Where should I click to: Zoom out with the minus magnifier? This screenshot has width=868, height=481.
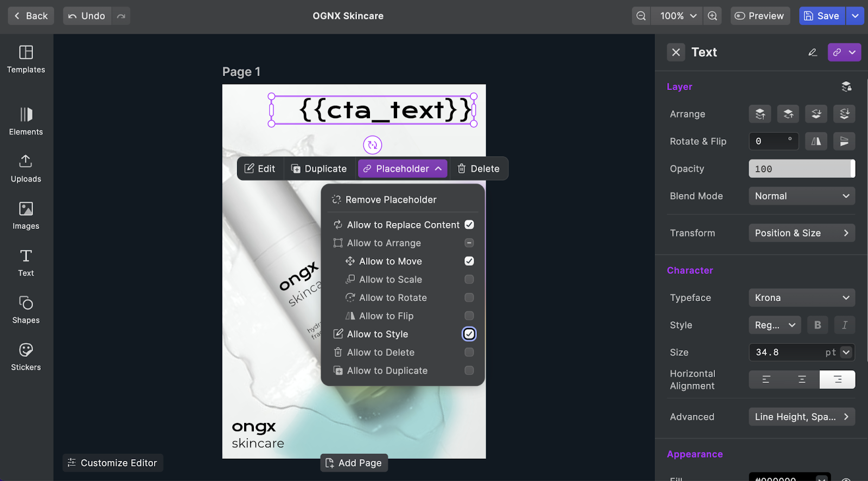pyautogui.click(x=641, y=16)
